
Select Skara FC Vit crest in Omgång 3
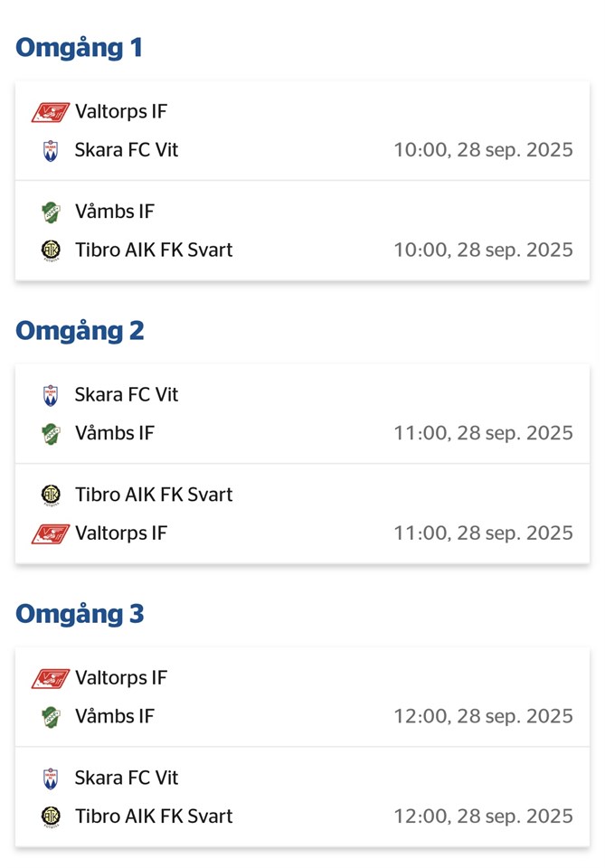point(51,778)
